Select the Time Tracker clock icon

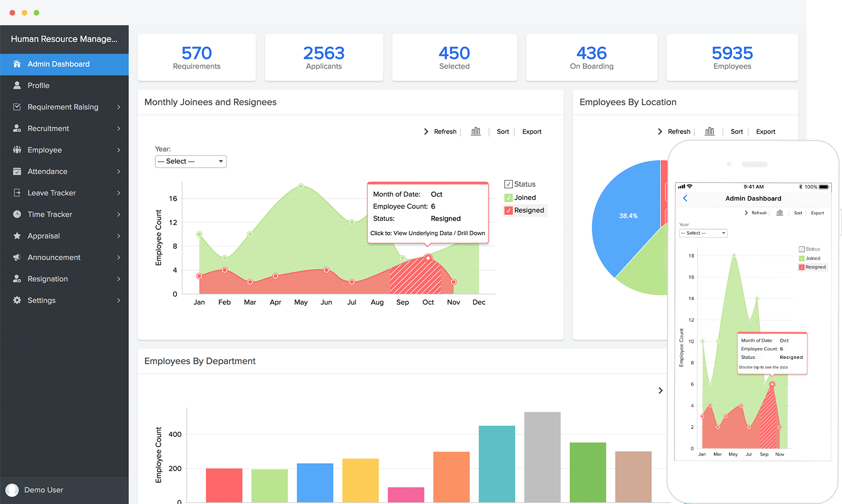click(17, 214)
